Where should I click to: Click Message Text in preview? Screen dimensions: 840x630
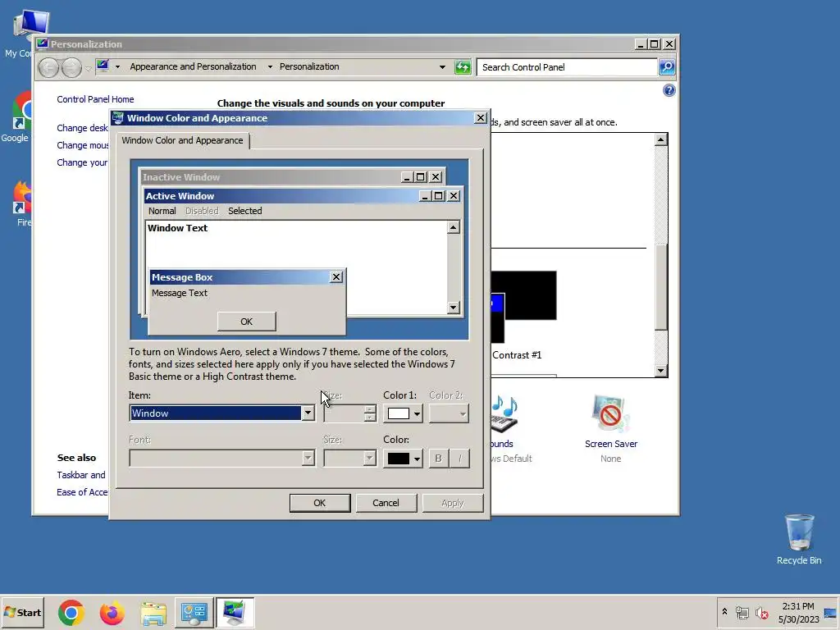point(180,293)
